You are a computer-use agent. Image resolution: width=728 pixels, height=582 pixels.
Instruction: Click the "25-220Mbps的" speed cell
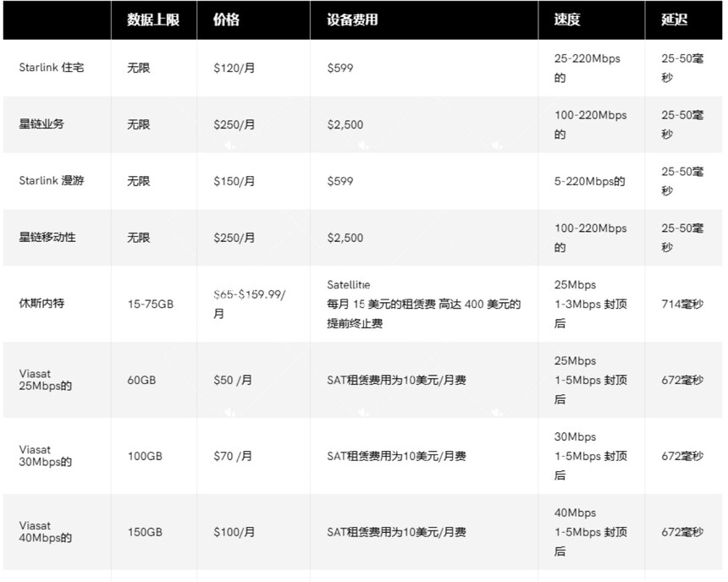coord(587,69)
